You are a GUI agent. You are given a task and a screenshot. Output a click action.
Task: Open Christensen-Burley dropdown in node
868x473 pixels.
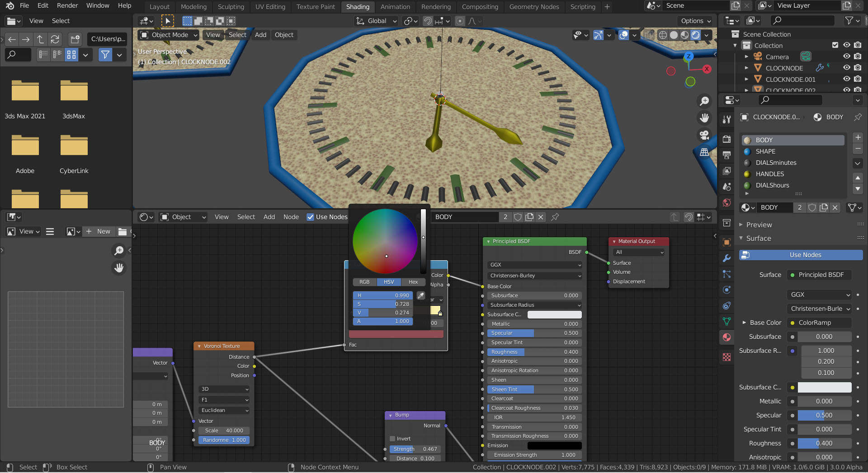point(535,276)
